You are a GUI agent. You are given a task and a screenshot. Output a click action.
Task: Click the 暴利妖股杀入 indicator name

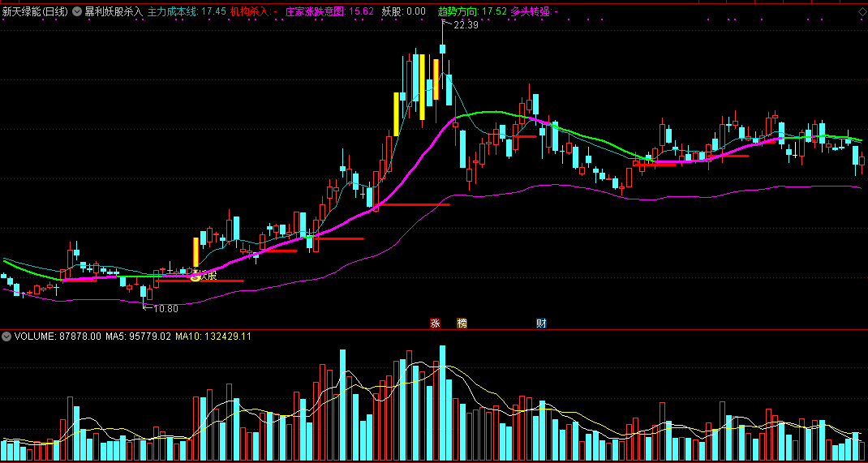point(113,11)
